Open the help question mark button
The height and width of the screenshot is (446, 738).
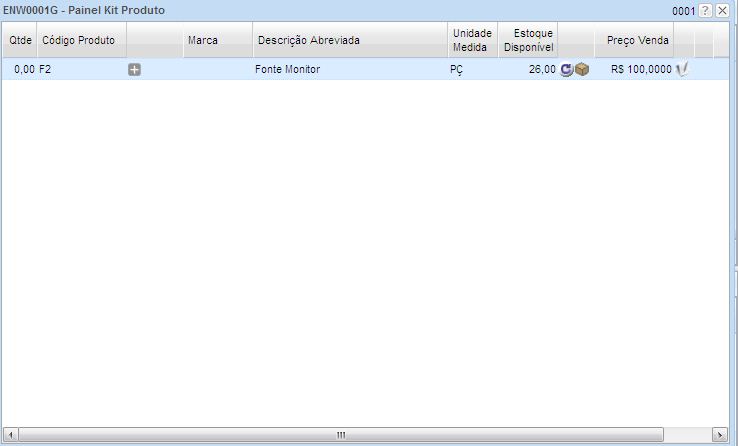[705, 10]
